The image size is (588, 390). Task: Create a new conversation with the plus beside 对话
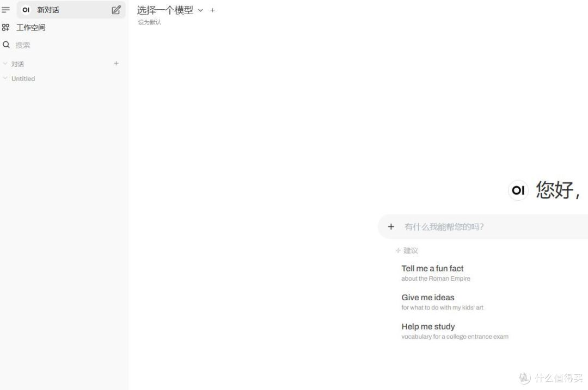[x=116, y=63]
